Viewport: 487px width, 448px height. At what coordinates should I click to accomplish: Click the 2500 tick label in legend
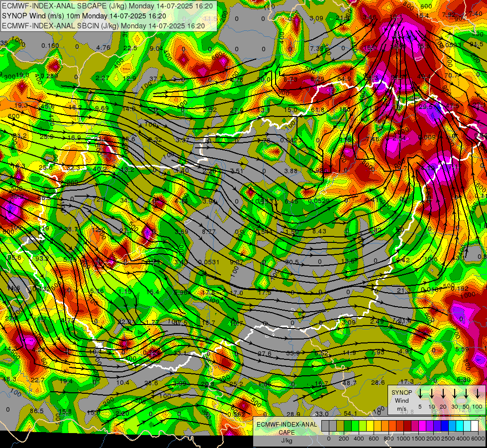(x=448, y=439)
